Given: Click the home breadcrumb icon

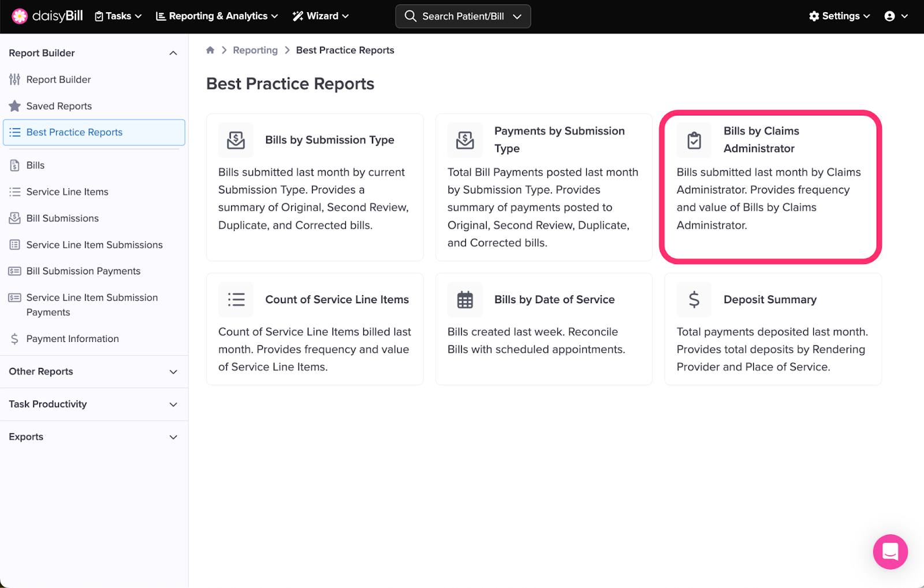Looking at the screenshot, I should click(x=210, y=50).
